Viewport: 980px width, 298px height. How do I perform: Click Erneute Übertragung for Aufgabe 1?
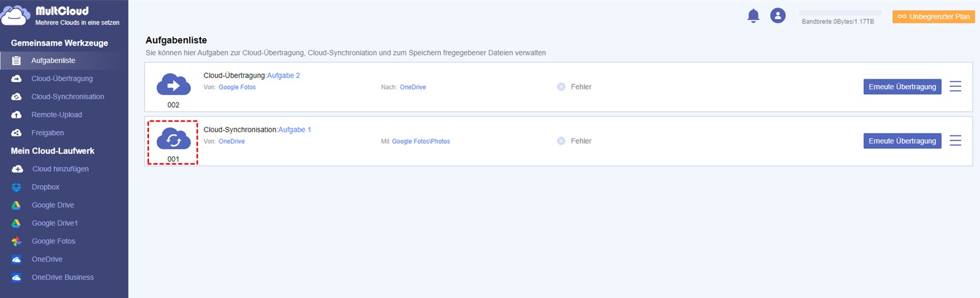(x=902, y=141)
